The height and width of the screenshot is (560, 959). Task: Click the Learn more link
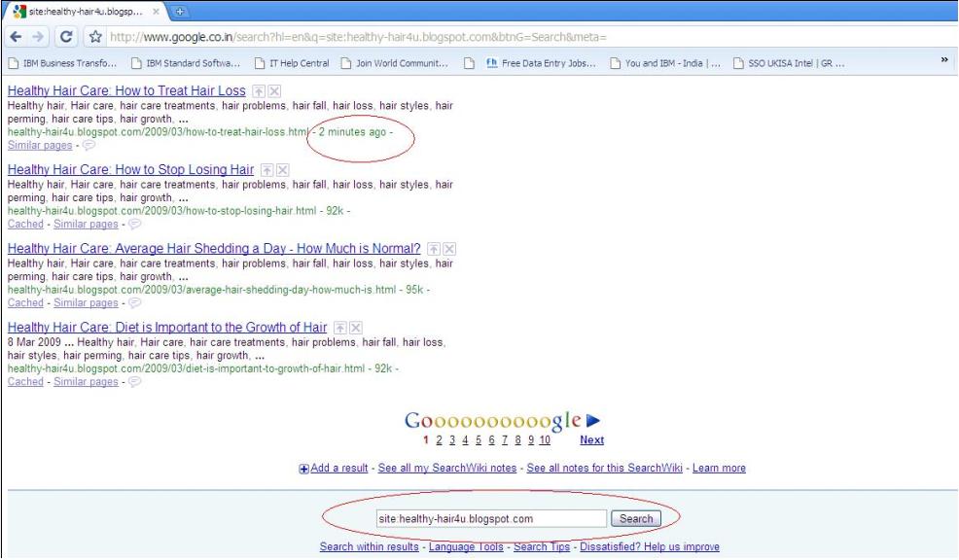click(720, 469)
